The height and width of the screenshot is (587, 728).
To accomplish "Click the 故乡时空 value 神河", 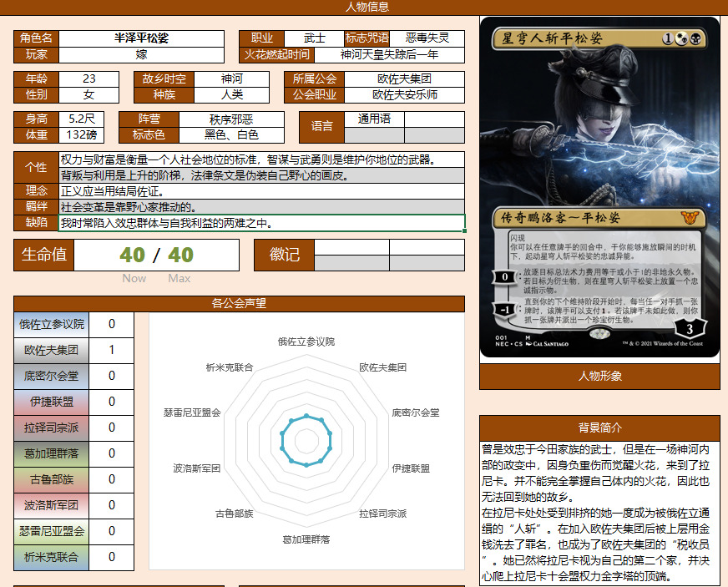I will (x=231, y=79).
